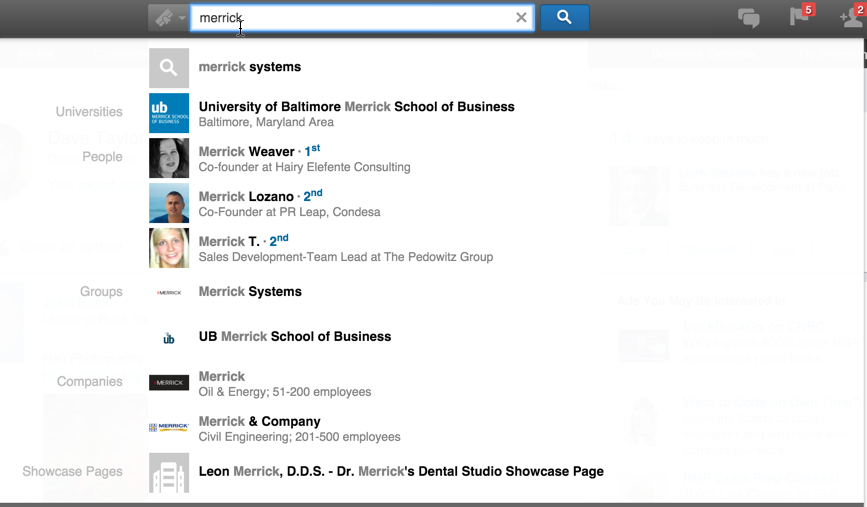
Task: Click Merrick T. profile photo
Action: (169, 248)
